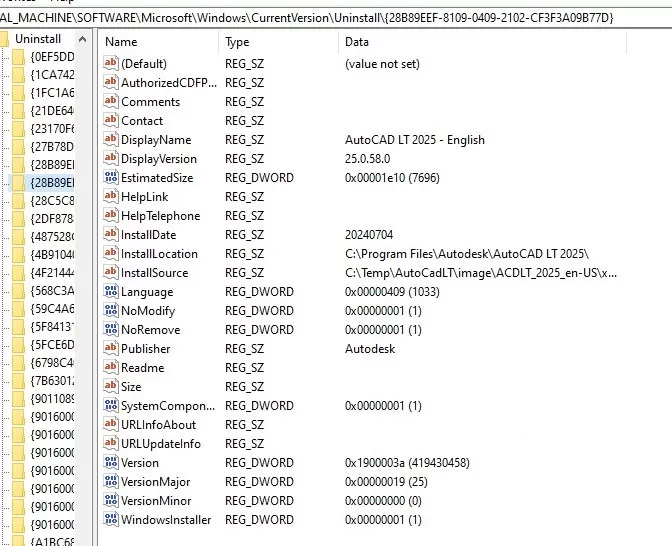672x546 pixels.
Task: Click the '25.0.58.0' data value
Action: pos(367,159)
